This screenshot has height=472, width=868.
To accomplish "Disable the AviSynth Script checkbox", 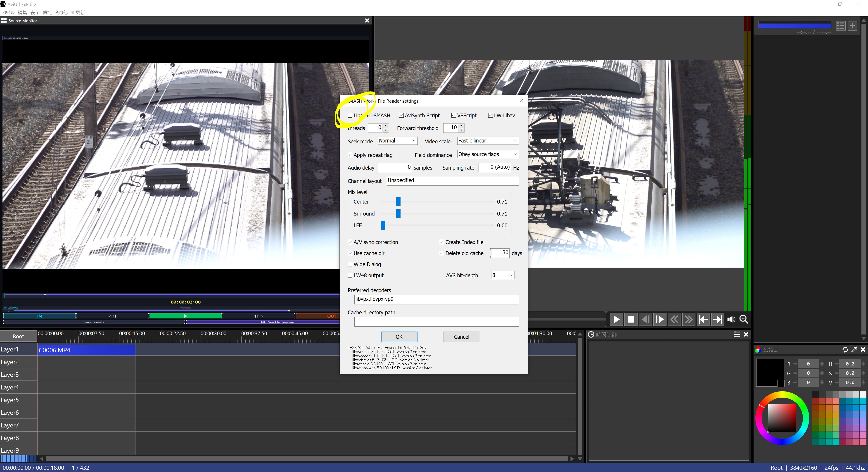I will 401,116.
